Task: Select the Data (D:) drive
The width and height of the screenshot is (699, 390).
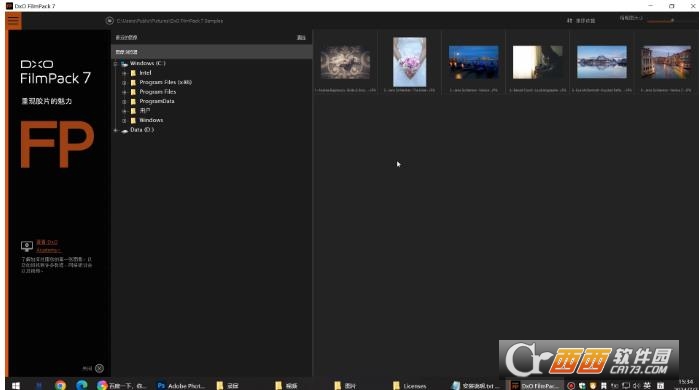Action: [142, 130]
